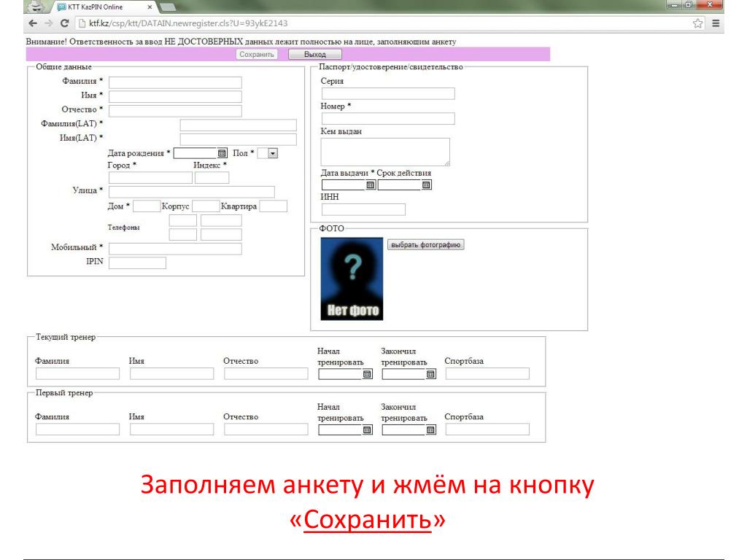Open Первый тренер Закончил тренировать calendar
Screen dimensions: 747x560
pyautogui.click(x=430, y=430)
